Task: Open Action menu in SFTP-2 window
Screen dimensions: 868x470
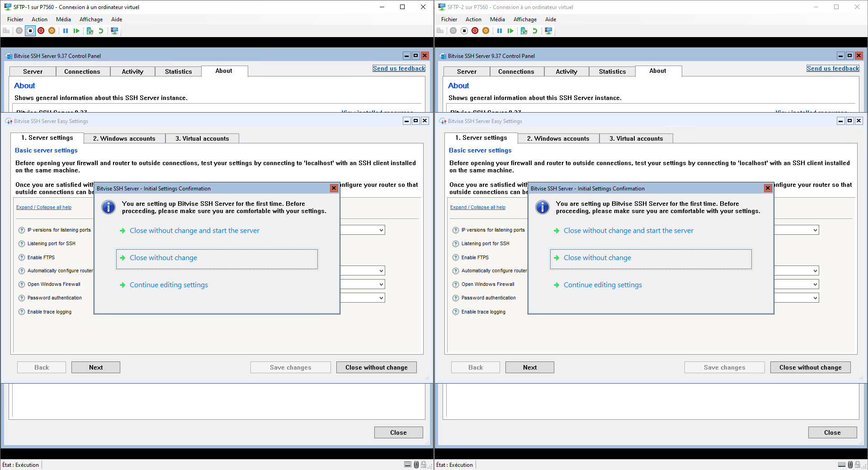Action: [x=473, y=19]
